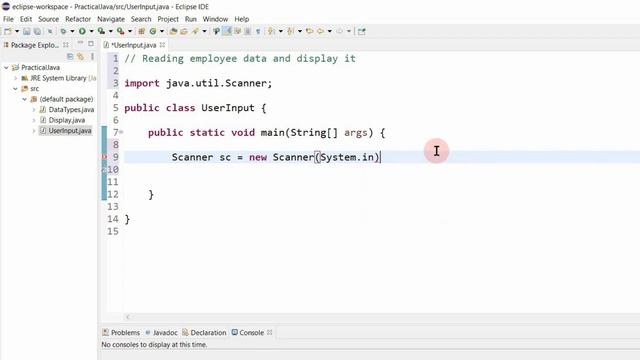Click the Next Annotation icon
The width and height of the screenshot is (640, 360).
pos(271,31)
